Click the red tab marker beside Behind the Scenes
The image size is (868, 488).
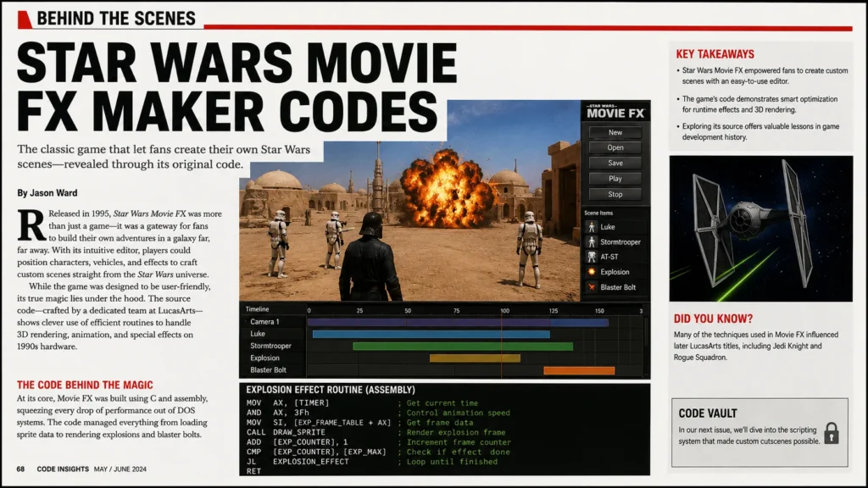[x=25, y=19]
